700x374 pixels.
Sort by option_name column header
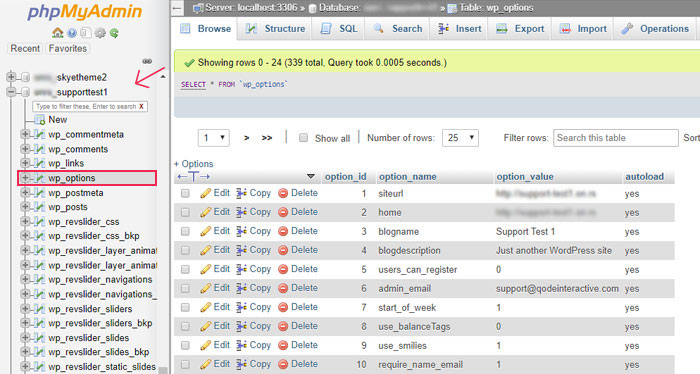pyautogui.click(x=408, y=177)
